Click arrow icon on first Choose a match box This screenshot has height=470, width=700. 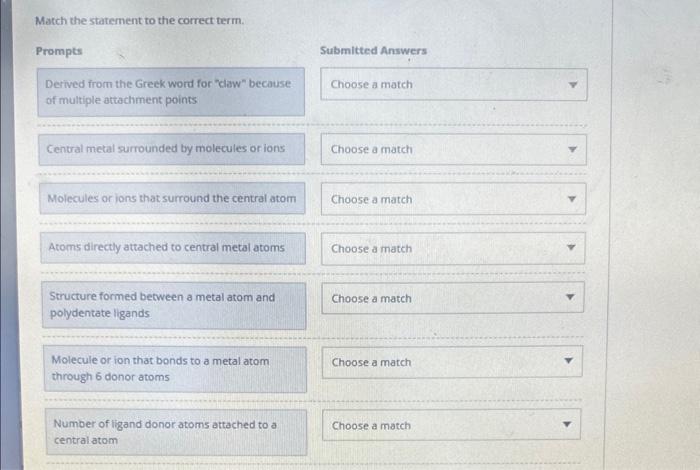tap(573, 85)
